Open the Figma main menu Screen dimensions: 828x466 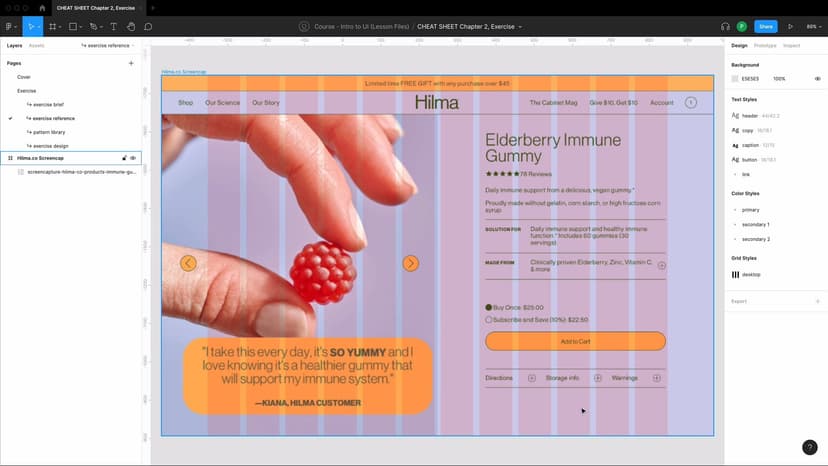click(10, 26)
